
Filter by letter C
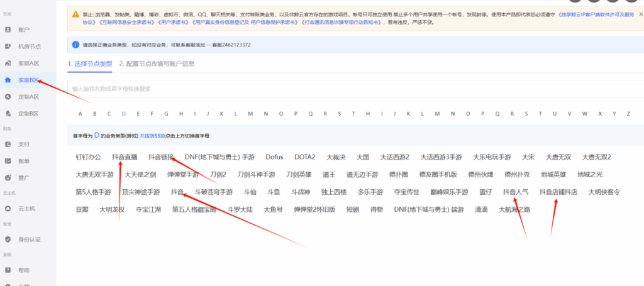click(x=109, y=114)
